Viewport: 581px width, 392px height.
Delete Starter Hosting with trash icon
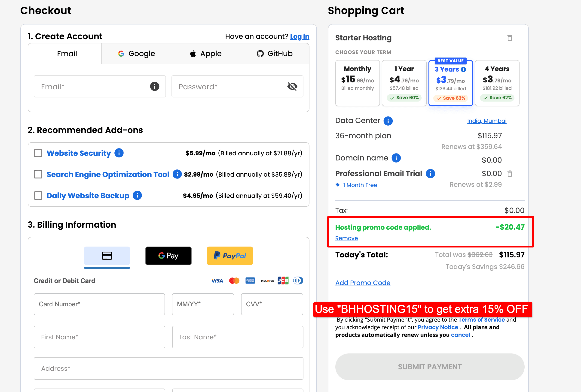point(510,38)
